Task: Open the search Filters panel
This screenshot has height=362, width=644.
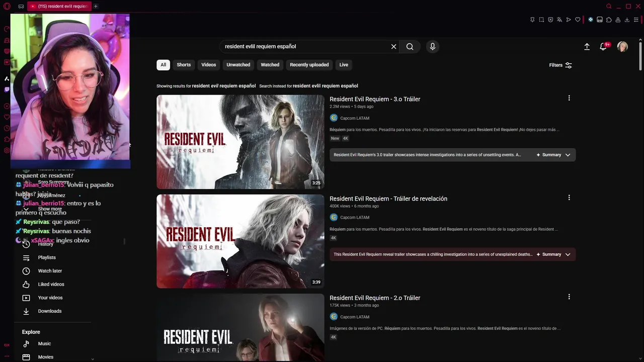Action: (x=560, y=65)
